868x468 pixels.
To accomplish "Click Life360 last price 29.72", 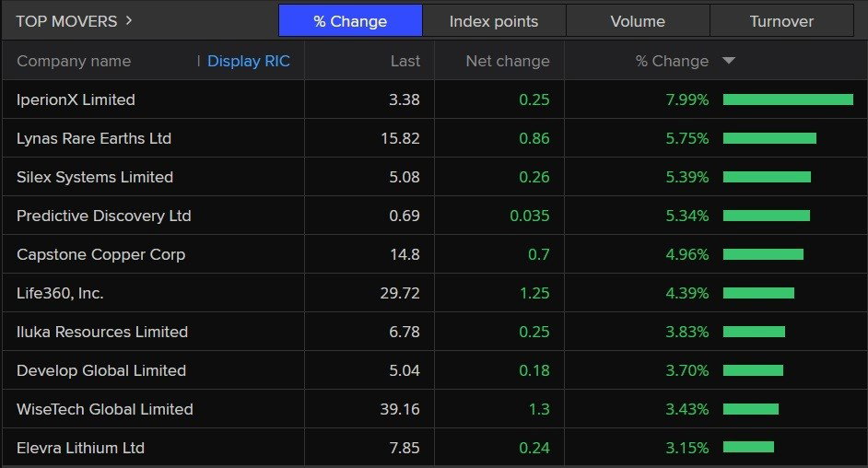I will [x=400, y=293].
